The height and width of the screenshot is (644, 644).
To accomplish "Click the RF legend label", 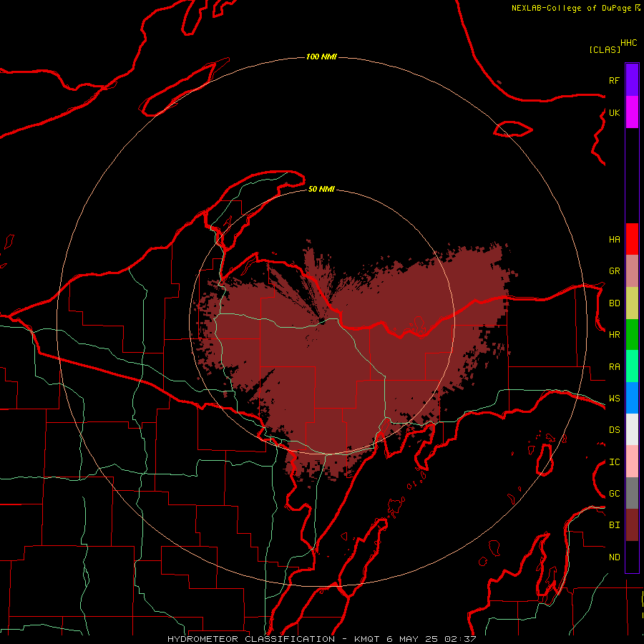I will (x=614, y=80).
